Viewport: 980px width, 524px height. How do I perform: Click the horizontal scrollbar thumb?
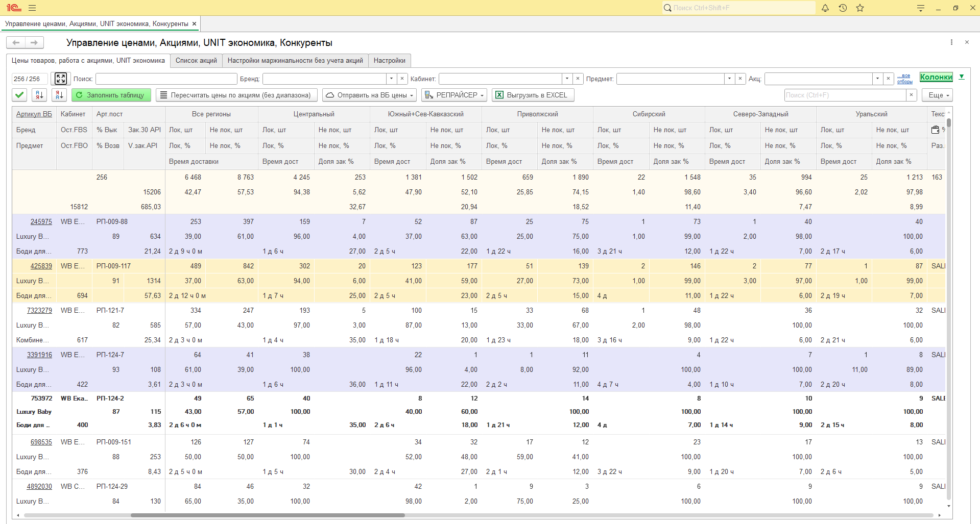[x=268, y=515]
